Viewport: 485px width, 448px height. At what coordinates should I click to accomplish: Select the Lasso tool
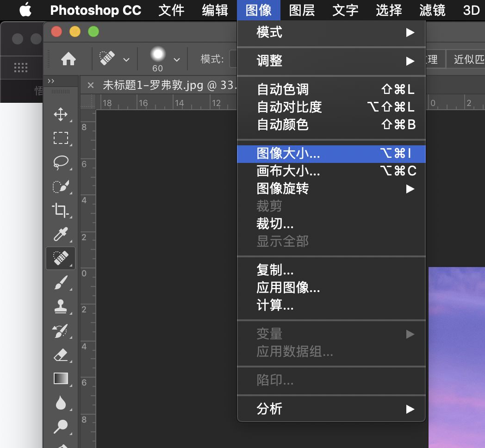click(x=61, y=162)
